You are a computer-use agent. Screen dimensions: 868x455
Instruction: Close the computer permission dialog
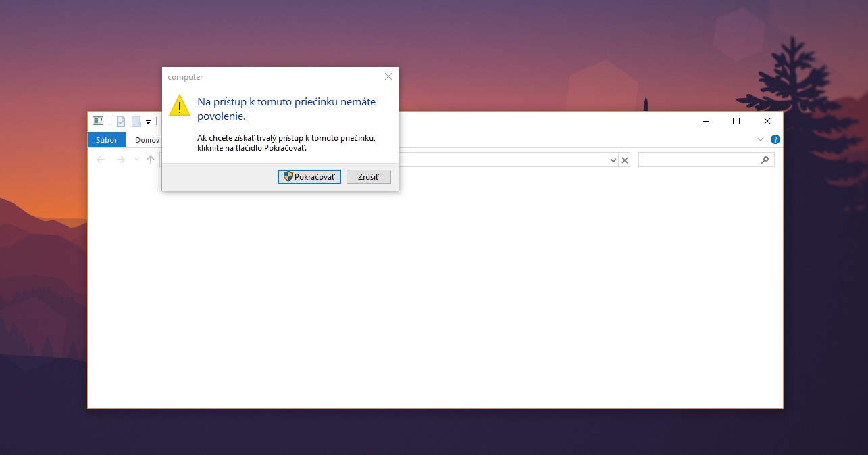[388, 77]
